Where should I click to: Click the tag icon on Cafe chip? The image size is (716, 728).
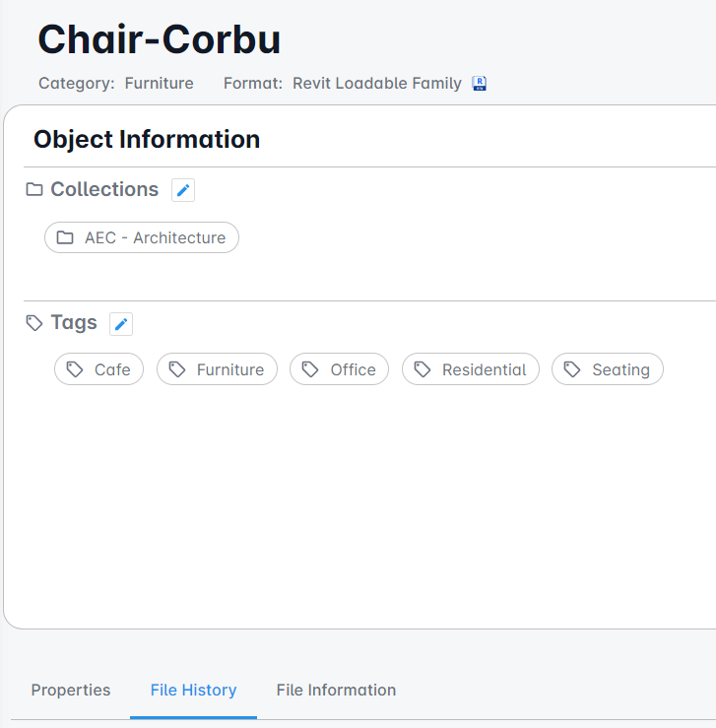(75, 369)
